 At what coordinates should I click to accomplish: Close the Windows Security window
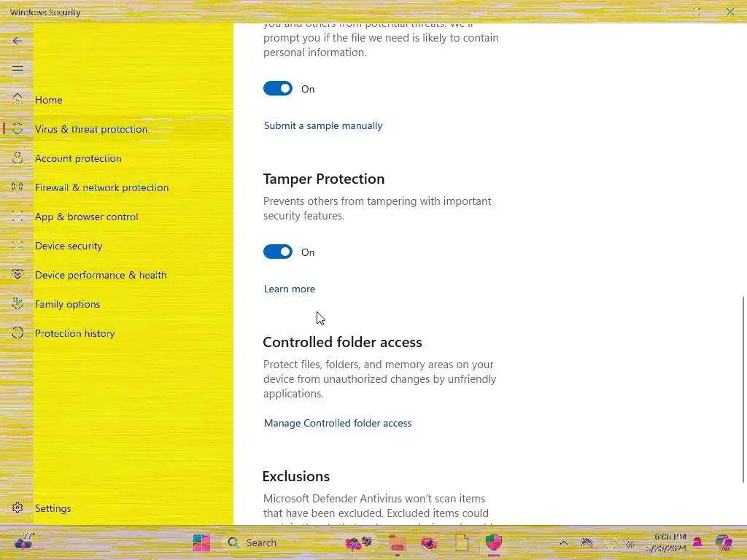[729, 12]
